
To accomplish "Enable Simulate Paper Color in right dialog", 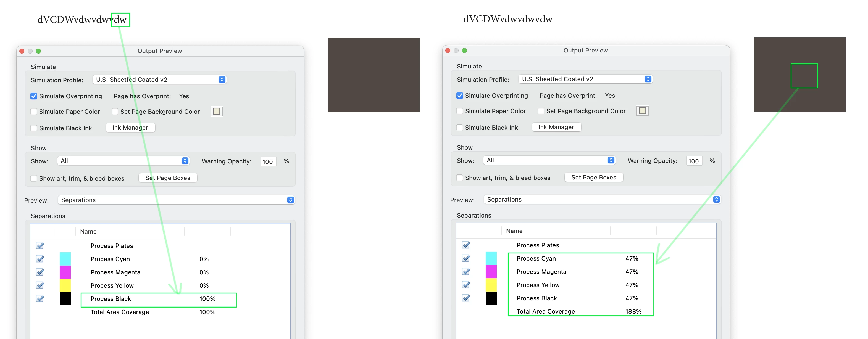I will coord(460,111).
